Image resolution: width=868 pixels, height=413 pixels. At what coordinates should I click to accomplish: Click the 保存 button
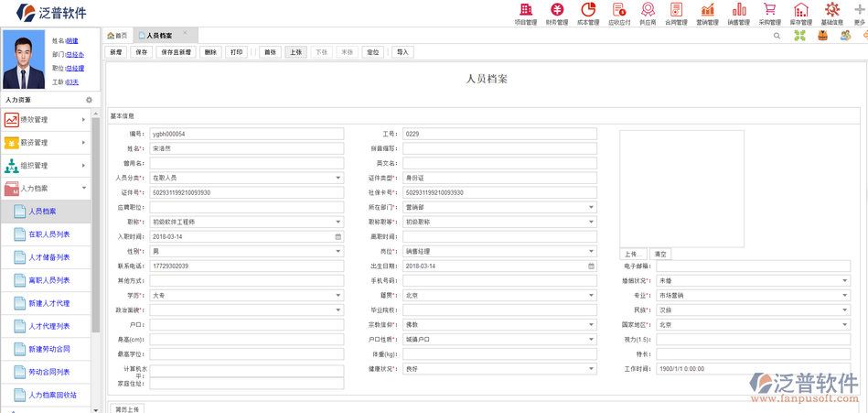(141, 52)
